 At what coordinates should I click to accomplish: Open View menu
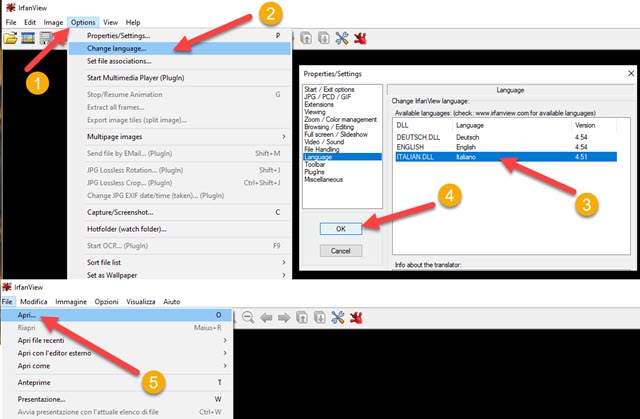pos(110,22)
